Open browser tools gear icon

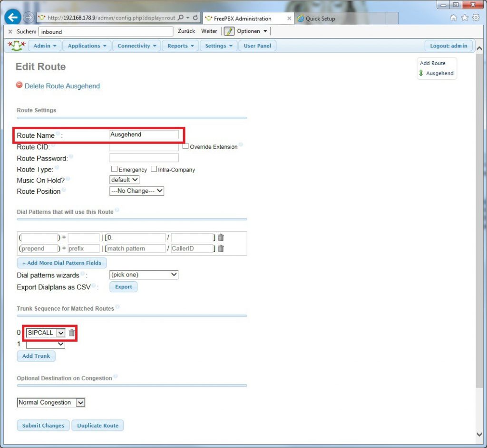476,18
